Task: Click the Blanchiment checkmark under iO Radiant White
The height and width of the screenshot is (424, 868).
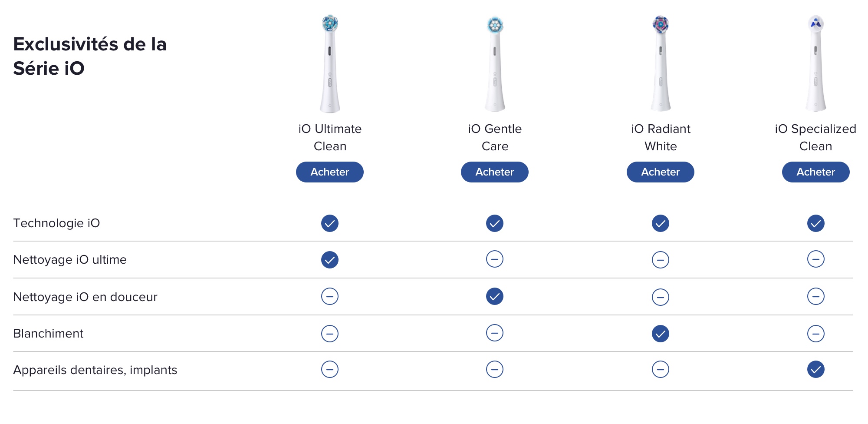Action: point(660,334)
